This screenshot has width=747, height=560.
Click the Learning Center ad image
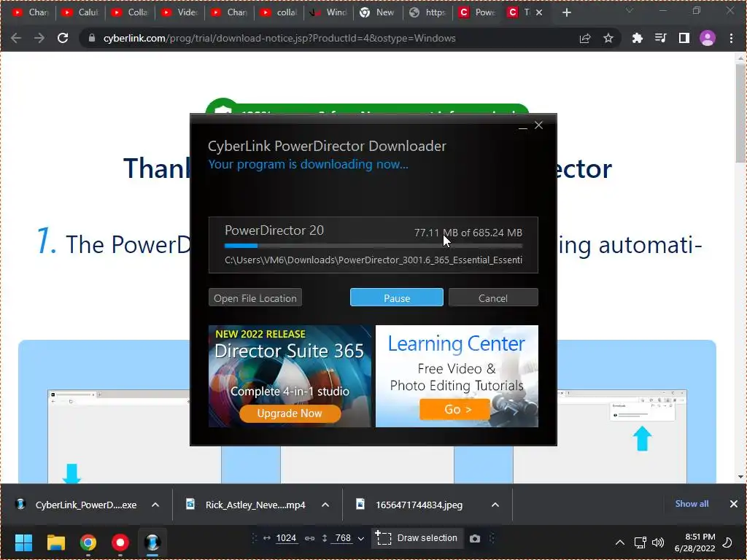pyautogui.click(x=457, y=376)
